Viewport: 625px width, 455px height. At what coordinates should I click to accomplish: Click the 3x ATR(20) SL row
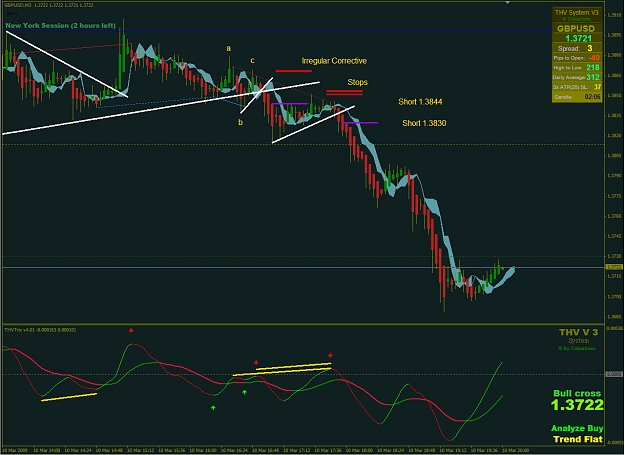click(577, 87)
